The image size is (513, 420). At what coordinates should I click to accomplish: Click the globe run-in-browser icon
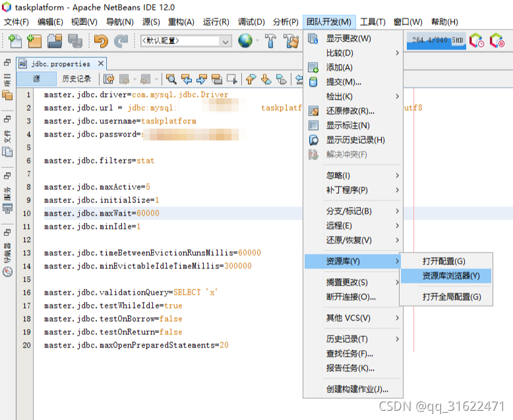(245, 41)
